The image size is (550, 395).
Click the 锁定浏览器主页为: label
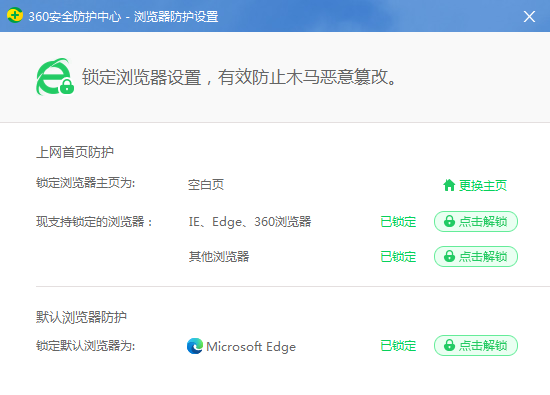coord(86,183)
